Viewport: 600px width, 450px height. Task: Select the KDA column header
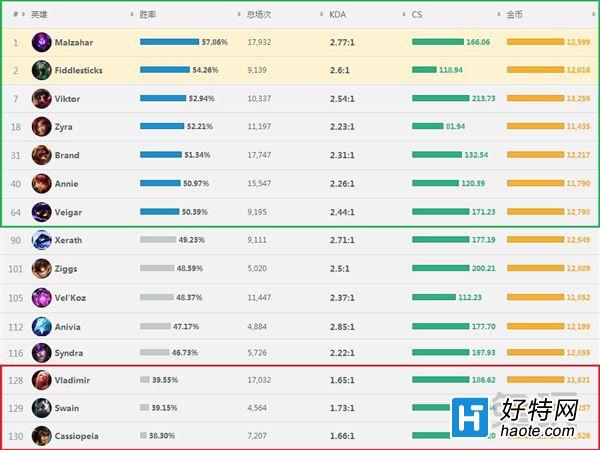(x=338, y=15)
